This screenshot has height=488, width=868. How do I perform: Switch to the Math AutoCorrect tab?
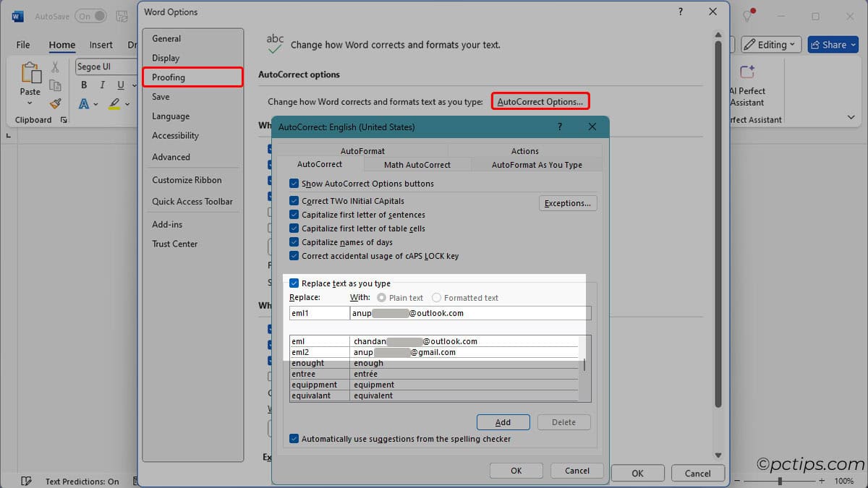tap(417, 164)
